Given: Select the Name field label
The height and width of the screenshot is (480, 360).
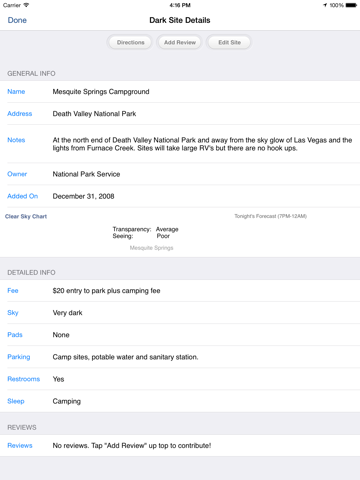Looking at the screenshot, I should tap(16, 91).
